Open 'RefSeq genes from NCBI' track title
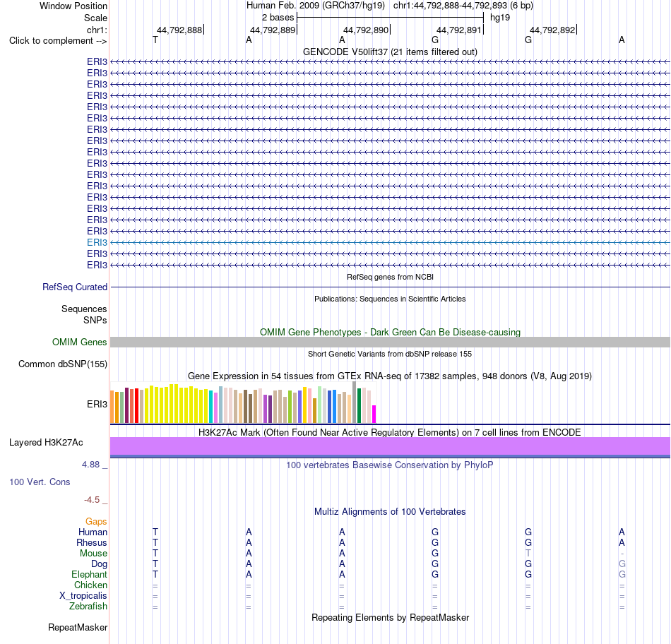 pos(390,277)
